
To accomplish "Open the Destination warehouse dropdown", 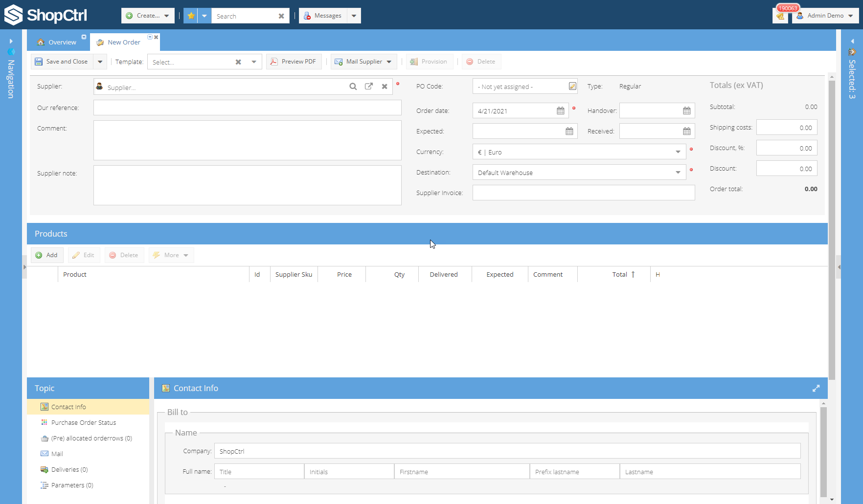I will [x=678, y=173].
